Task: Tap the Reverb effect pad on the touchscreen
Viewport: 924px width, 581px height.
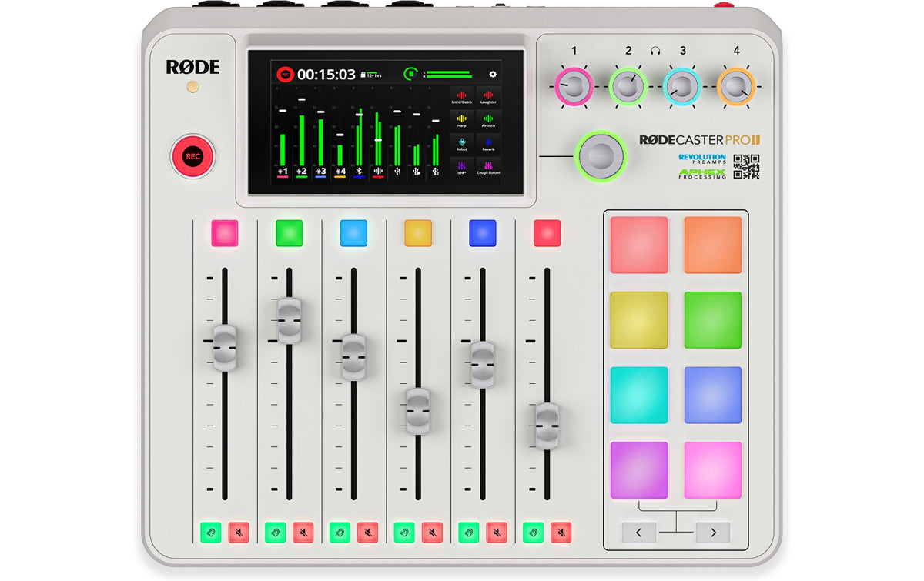Action: click(488, 144)
